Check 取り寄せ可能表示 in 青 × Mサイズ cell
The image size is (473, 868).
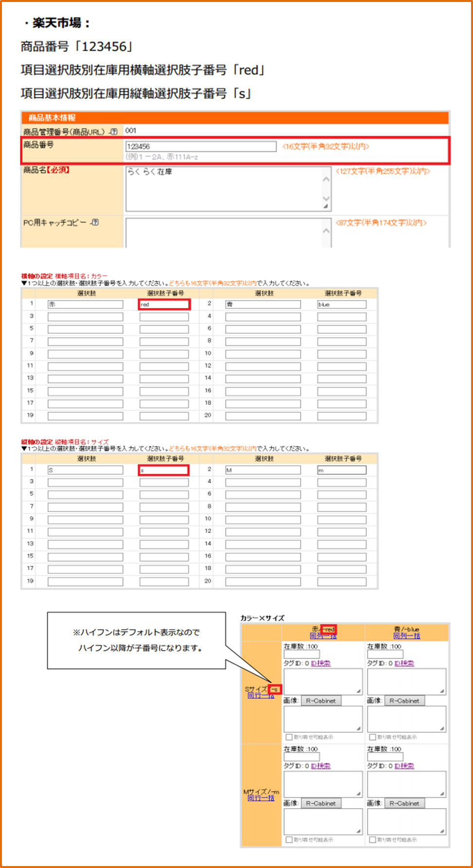click(373, 840)
